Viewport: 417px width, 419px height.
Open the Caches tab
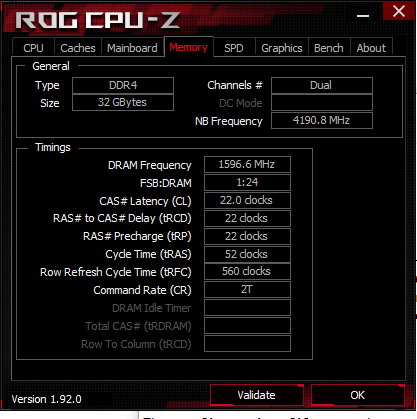[78, 48]
